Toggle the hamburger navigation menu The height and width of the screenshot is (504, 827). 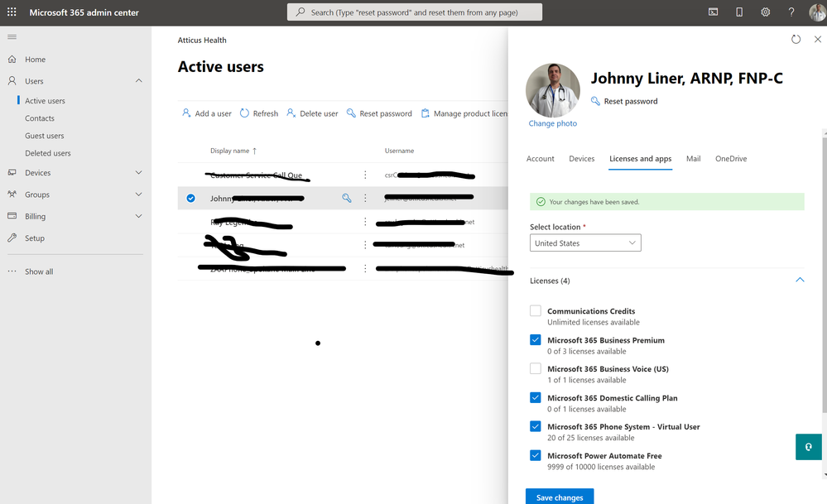click(x=12, y=37)
